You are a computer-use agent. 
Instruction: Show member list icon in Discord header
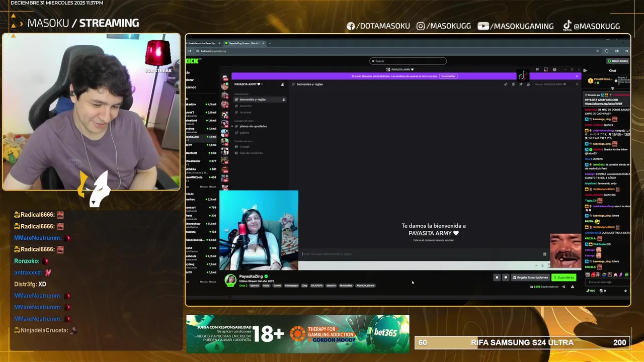(x=528, y=84)
